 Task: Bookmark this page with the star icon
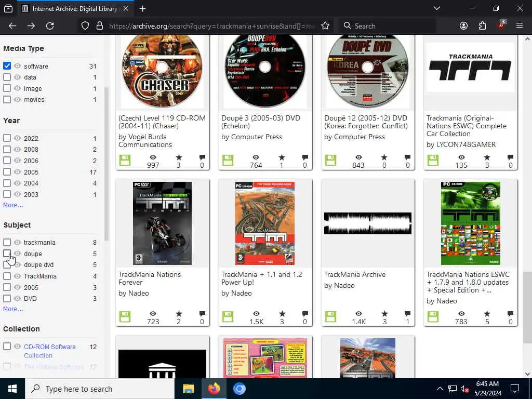(x=325, y=26)
